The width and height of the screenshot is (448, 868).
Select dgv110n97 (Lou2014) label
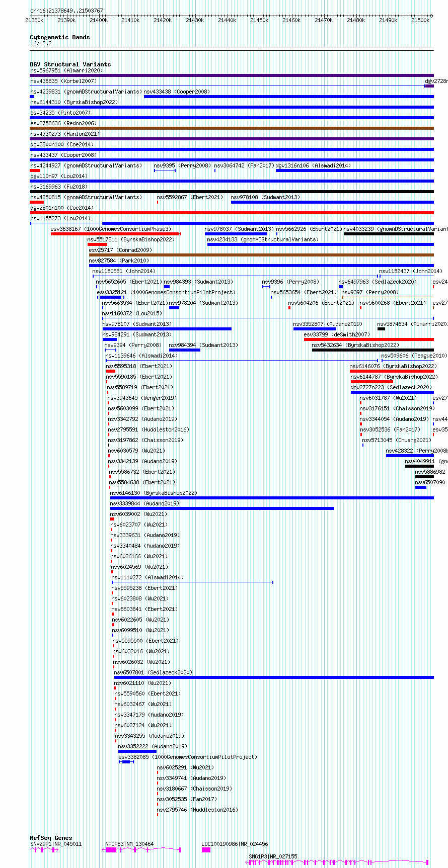click(58, 176)
